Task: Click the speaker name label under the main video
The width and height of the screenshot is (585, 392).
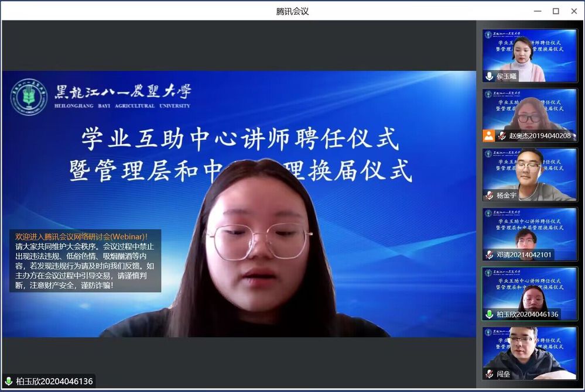Action: [54, 381]
